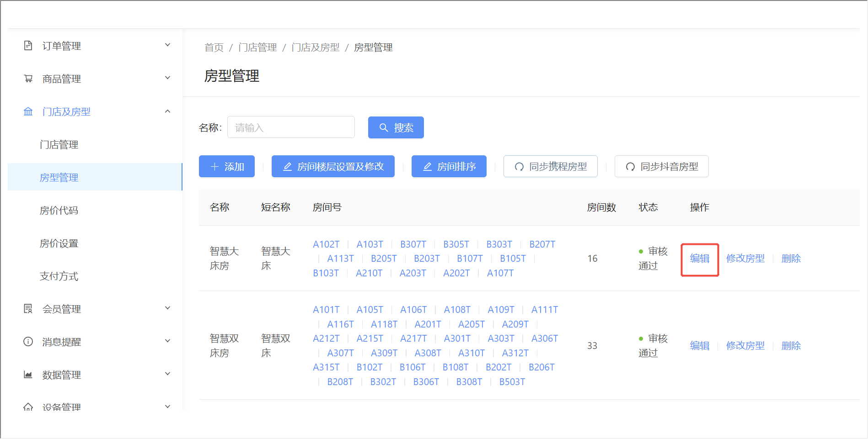The image size is (868, 439).
Task: Click the 数据管理 chart icon
Action: click(x=28, y=374)
